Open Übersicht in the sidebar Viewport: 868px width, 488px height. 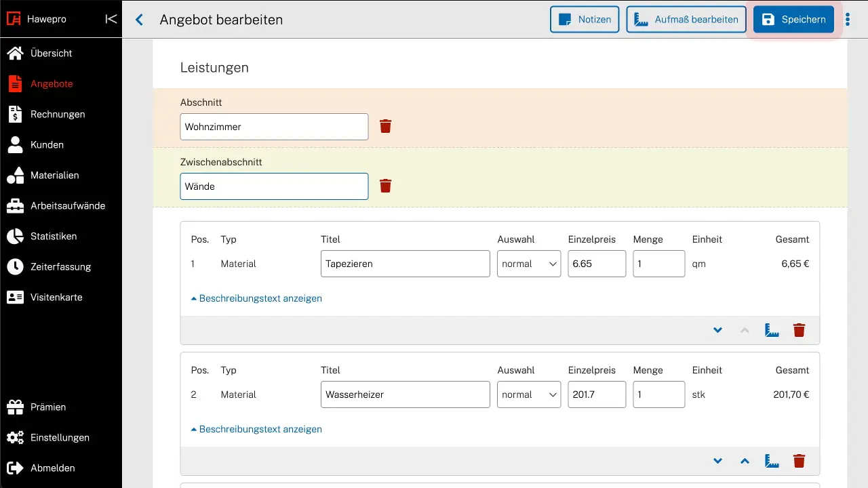61,53
